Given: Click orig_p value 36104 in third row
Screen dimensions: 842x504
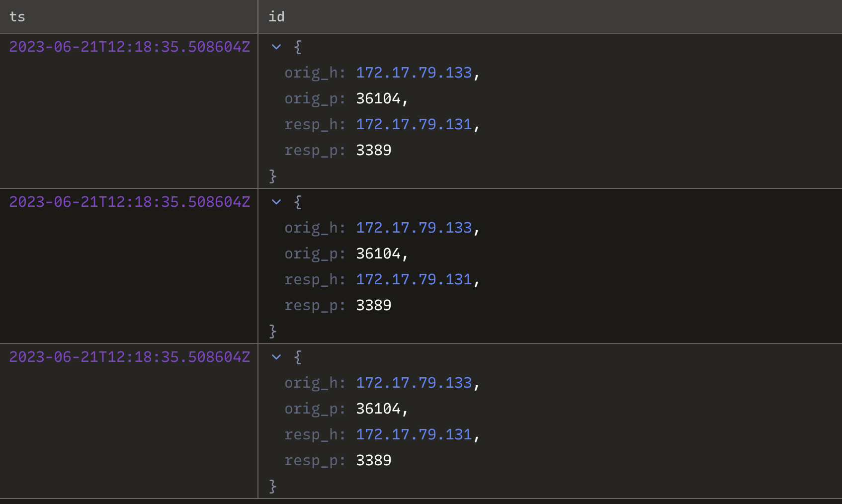Looking at the screenshot, I should click(378, 409).
